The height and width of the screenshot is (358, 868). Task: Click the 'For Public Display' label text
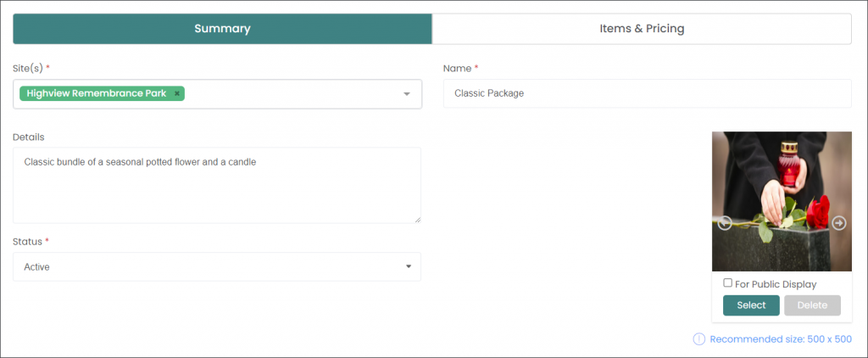coord(776,284)
